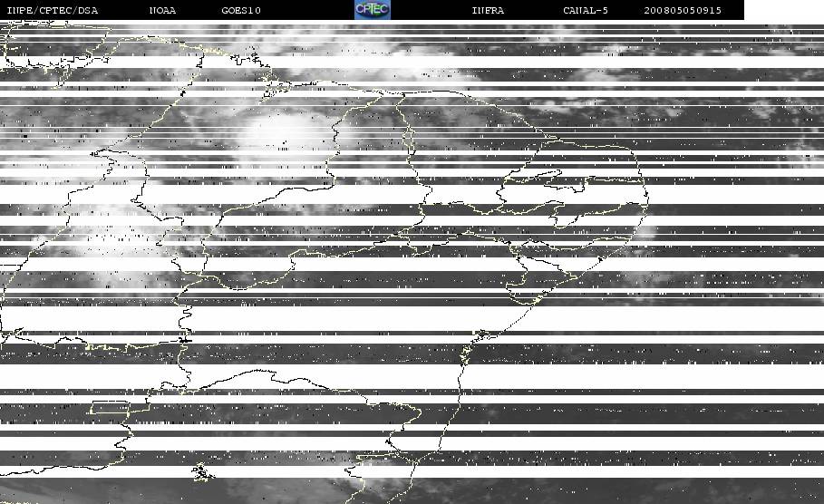824x504 pixels.
Task: Click the blank white area right of the header bar
Action: pyautogui.click(x=784, y=10)
